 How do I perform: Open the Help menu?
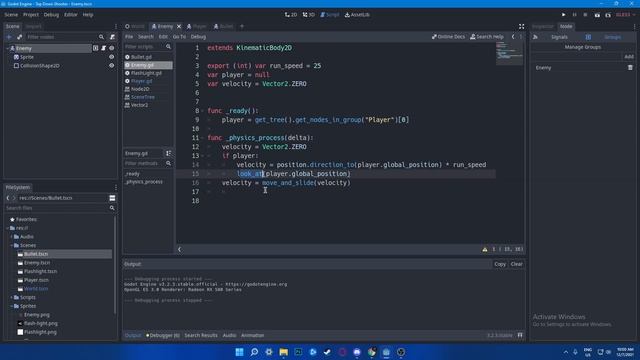pos(88,15)
